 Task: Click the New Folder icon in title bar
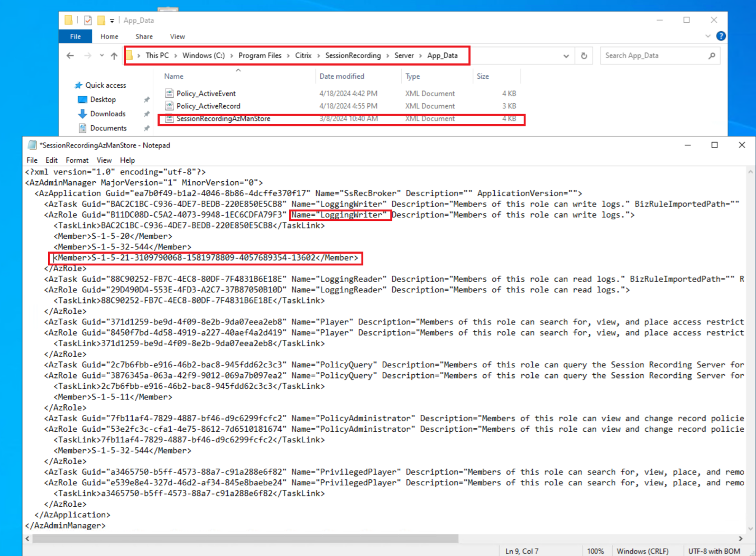101,21
